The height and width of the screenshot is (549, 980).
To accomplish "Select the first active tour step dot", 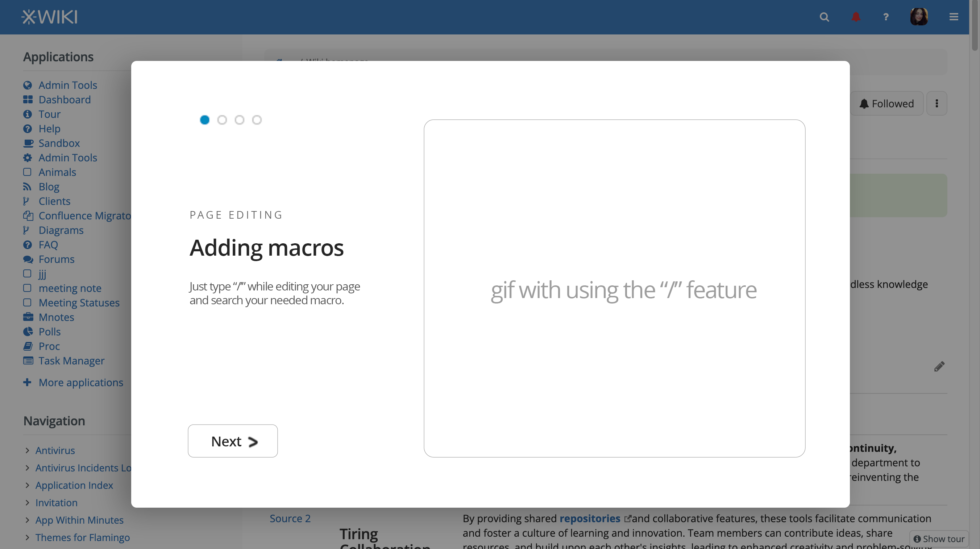I will (x=205, y=120).
